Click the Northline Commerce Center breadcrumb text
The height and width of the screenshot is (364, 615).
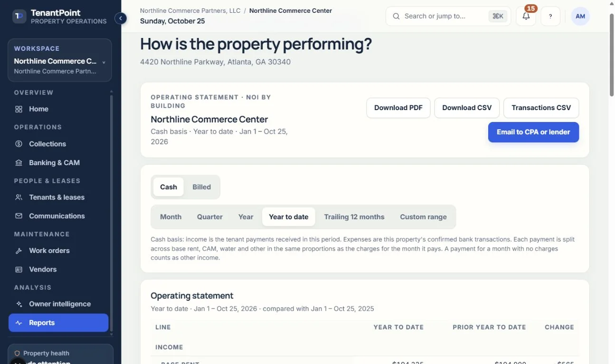tap(291, 10)
